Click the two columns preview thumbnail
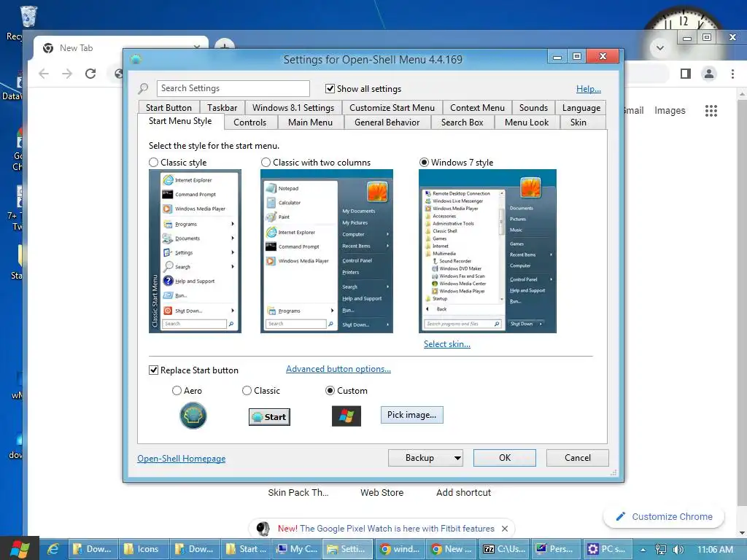Image resolution: width=747 pixels, height=560 pixels. [x=327, y=251]
